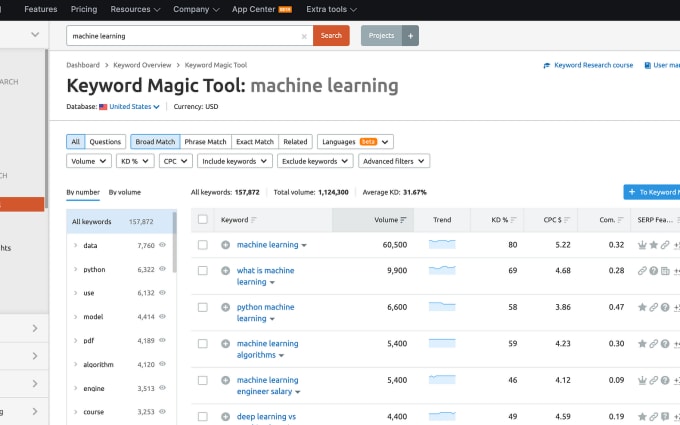Check the 'python machine learning' checkbox
Screen dimensions: 680x425
pos(203,307)
